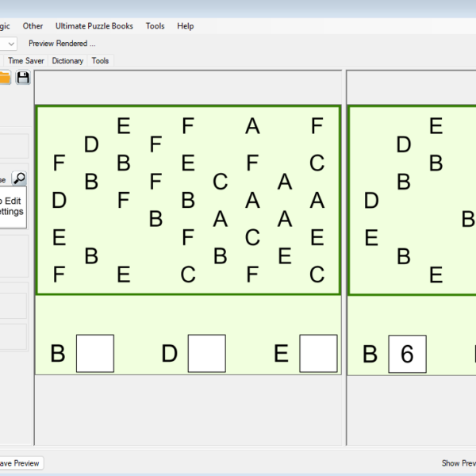Click the Edit Settings button
The height and width of the screenshot is (476, 476).
point(11,206)
